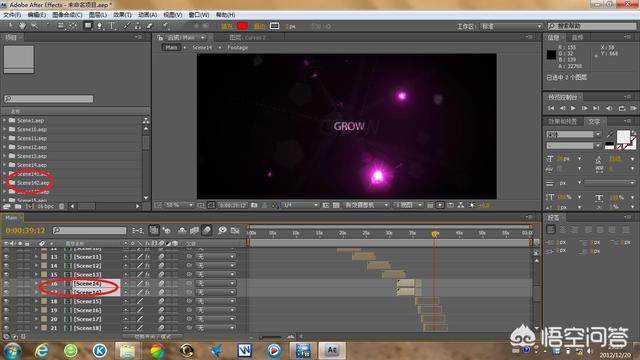
Task: Open the 帮助(H) menu
Action: (x=225, y=15)
